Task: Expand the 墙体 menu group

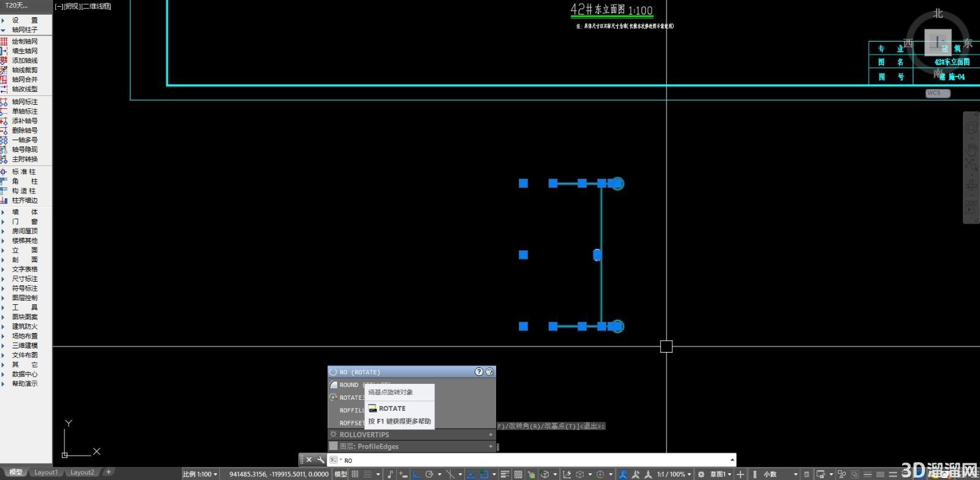Action: 24,212
